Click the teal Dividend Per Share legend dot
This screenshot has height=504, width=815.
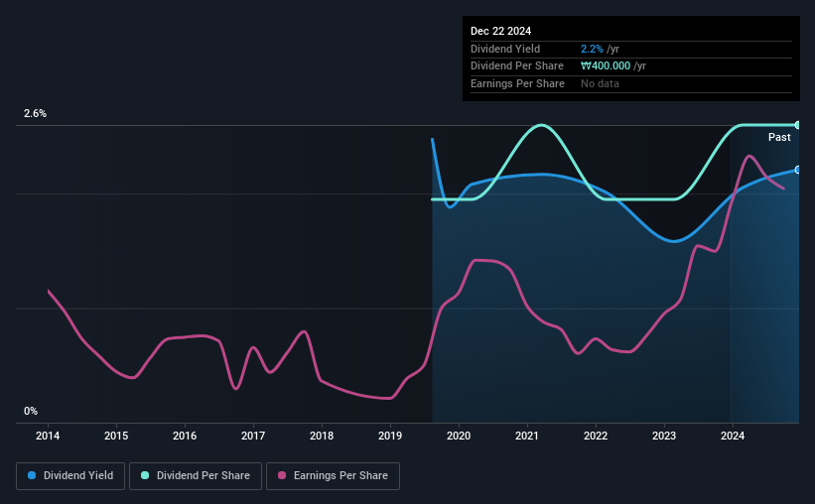[145, 475]
